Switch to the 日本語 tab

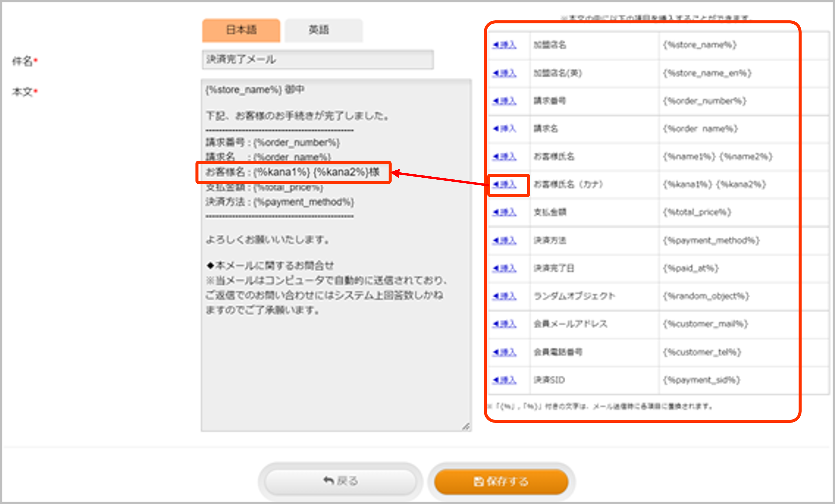click(241, 30)
